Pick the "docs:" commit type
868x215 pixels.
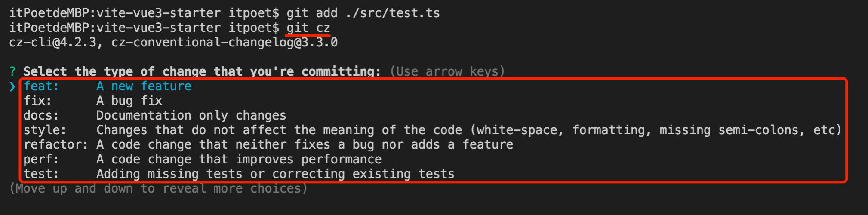coord(41,116)
